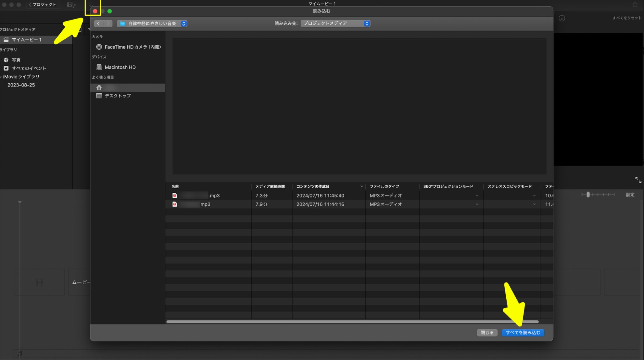Click the media browser filmstrip icon
This screenshot has width=644, height=360.
click(71, 5)
